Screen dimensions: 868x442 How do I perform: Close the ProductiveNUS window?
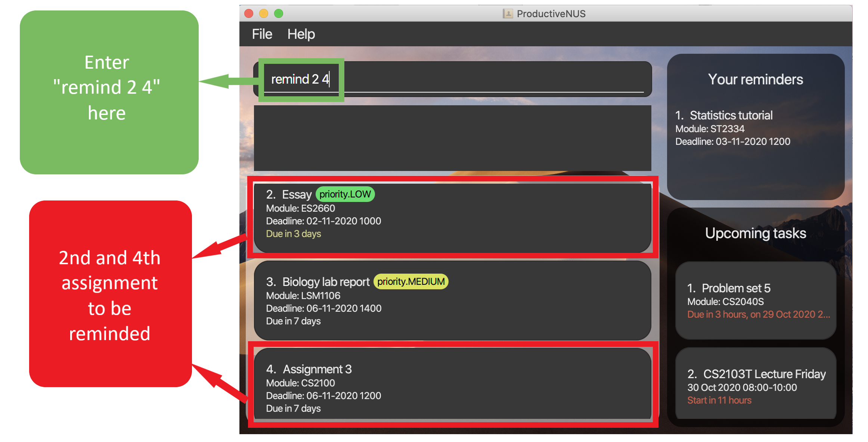click(x=249, y=13)
